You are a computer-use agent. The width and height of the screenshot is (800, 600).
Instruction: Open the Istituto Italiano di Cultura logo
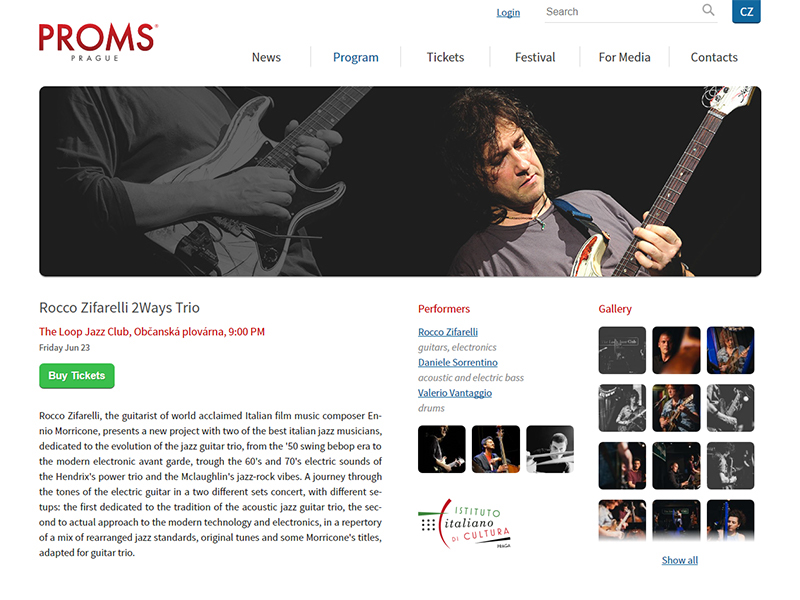point(464,523)
